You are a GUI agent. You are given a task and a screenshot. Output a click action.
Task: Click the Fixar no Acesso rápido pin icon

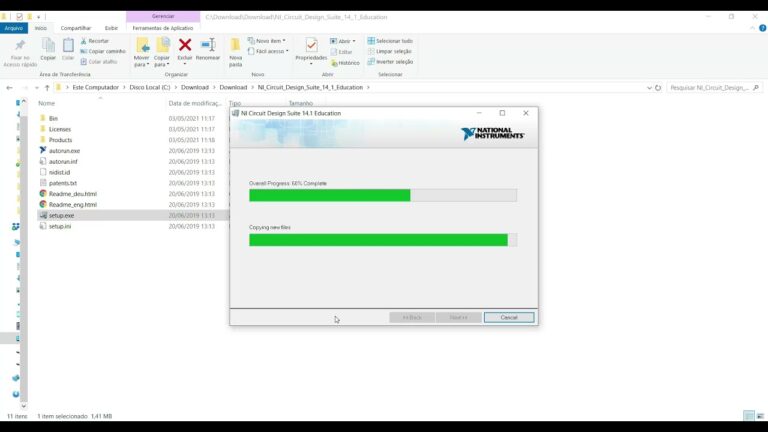20,46
